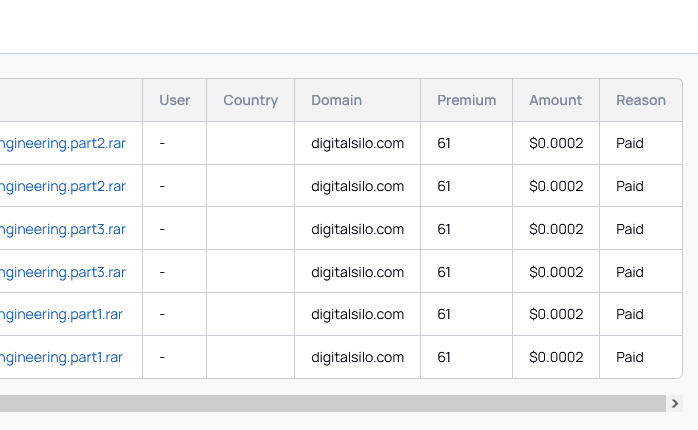Open the second engineering.part2.rar file link

(63, 186)
